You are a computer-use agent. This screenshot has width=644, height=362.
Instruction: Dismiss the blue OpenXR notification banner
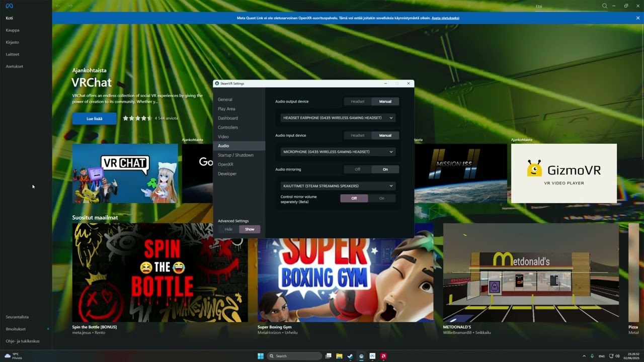tap(638, 18)
